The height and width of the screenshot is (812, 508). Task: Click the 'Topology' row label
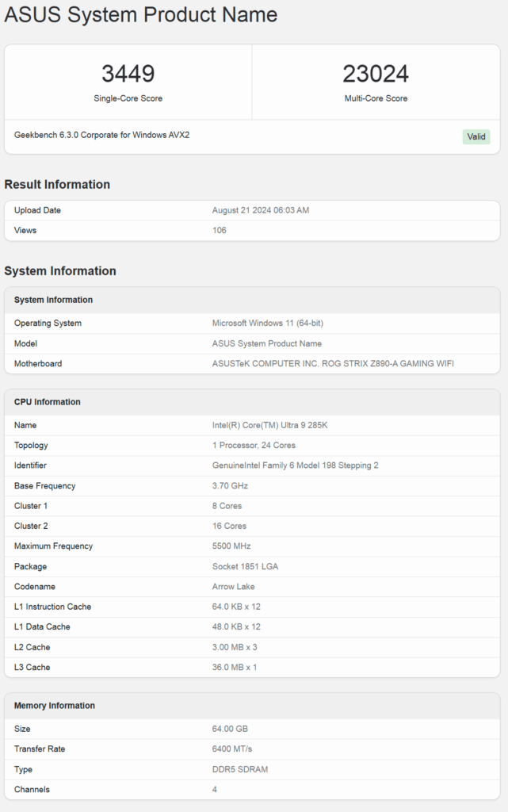31,446
